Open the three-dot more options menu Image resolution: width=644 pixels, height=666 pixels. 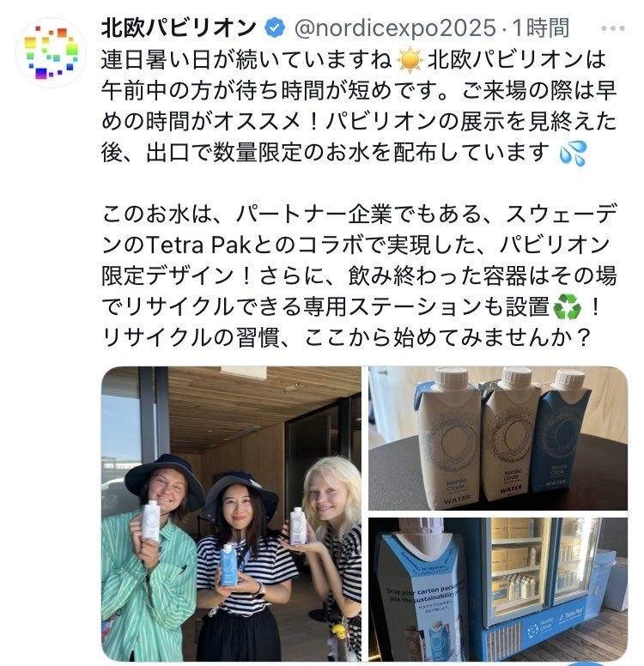[x=612, y=28]
